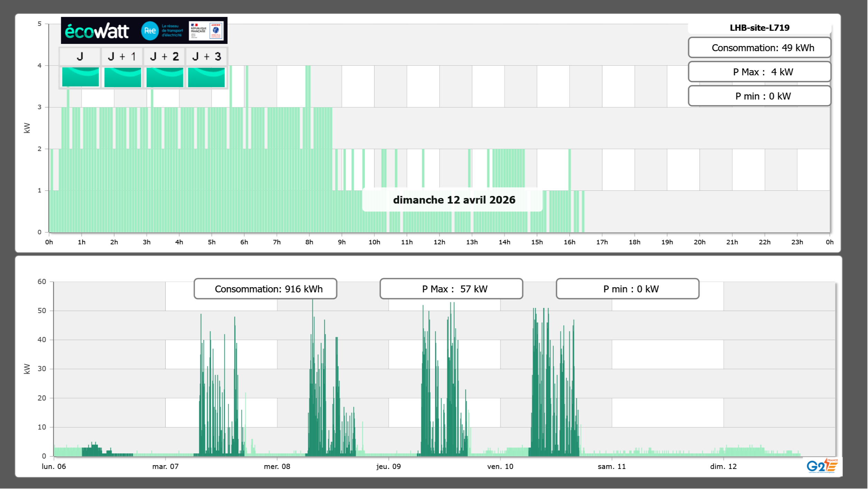Select the green J + 2 indicator

click(x=165, y=77)
